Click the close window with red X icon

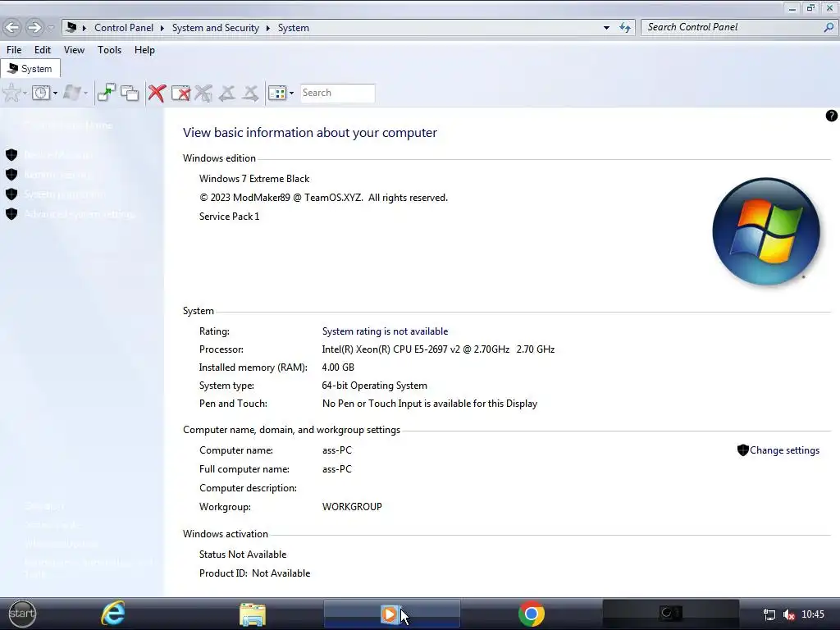[x=180, y=94]
